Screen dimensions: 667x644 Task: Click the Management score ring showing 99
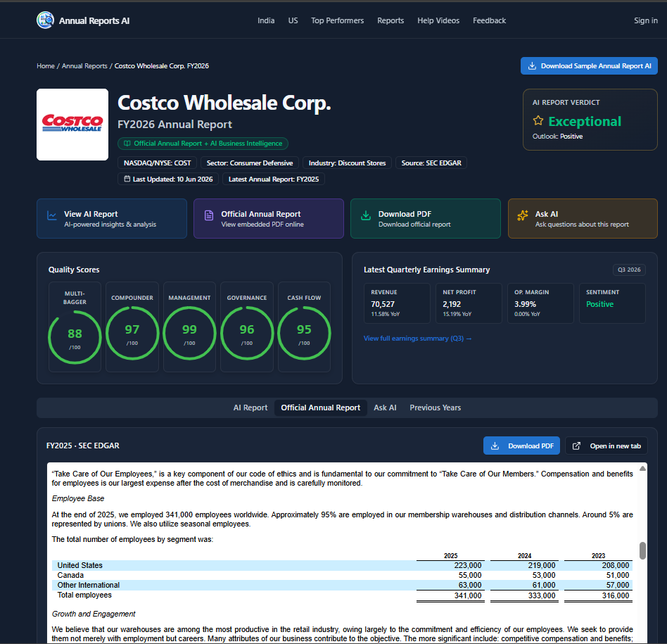[189, 333]
